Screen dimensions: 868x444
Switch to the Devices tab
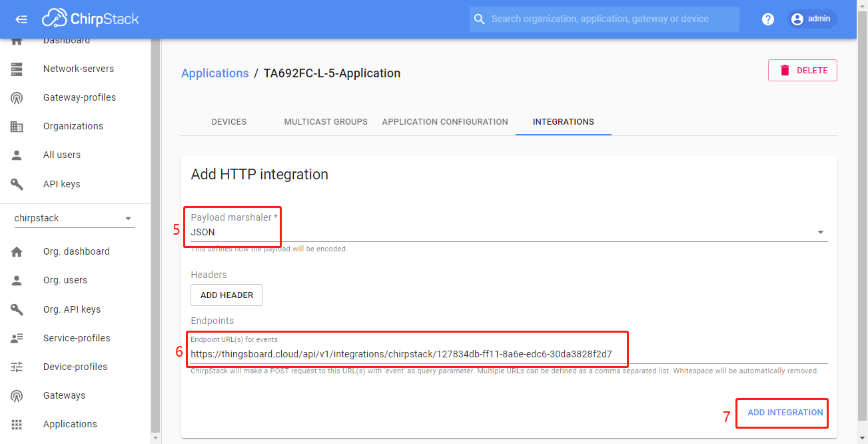(x=229, y=122)
